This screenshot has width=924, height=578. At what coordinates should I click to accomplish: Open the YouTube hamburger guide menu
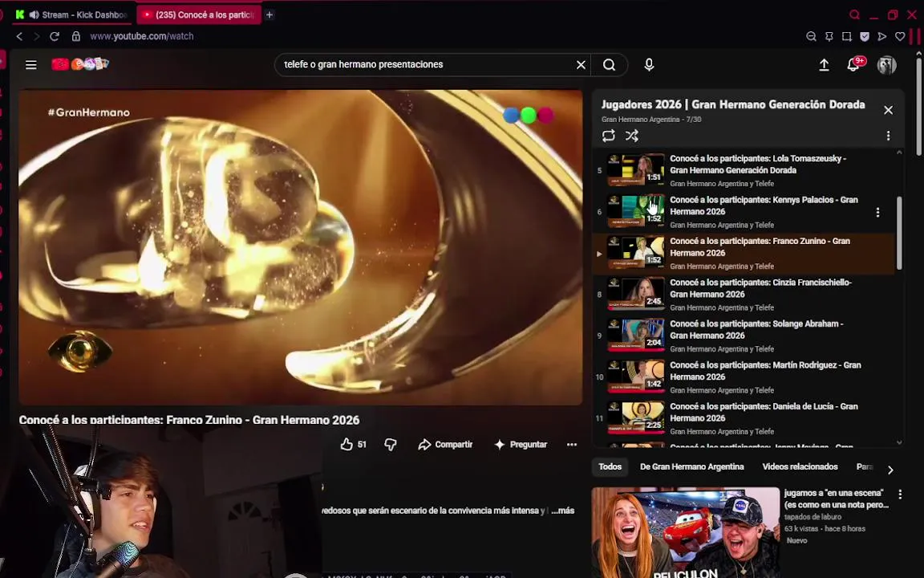pyautogui.click(x=31, y=65)
